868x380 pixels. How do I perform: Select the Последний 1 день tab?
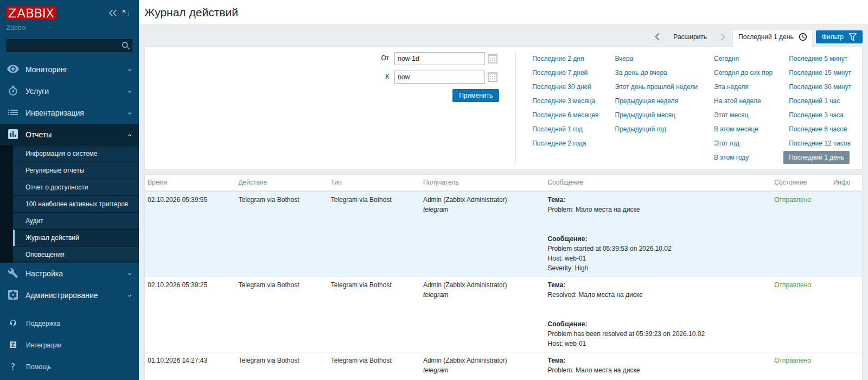772,37
